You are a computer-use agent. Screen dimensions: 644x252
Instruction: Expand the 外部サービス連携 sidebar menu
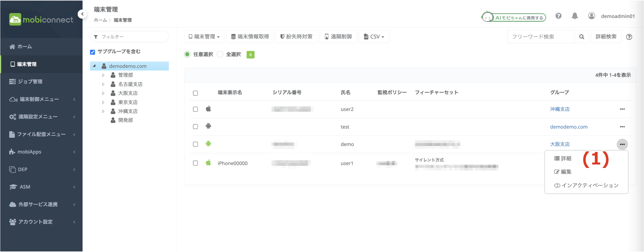[42, 204]
